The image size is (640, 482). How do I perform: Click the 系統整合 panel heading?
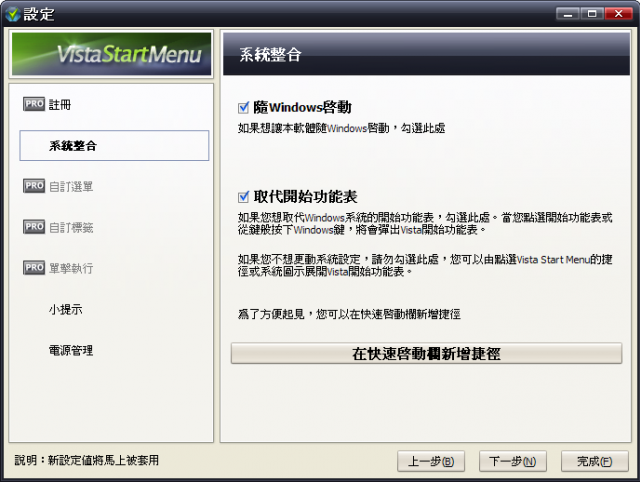[x=270, y=54]
